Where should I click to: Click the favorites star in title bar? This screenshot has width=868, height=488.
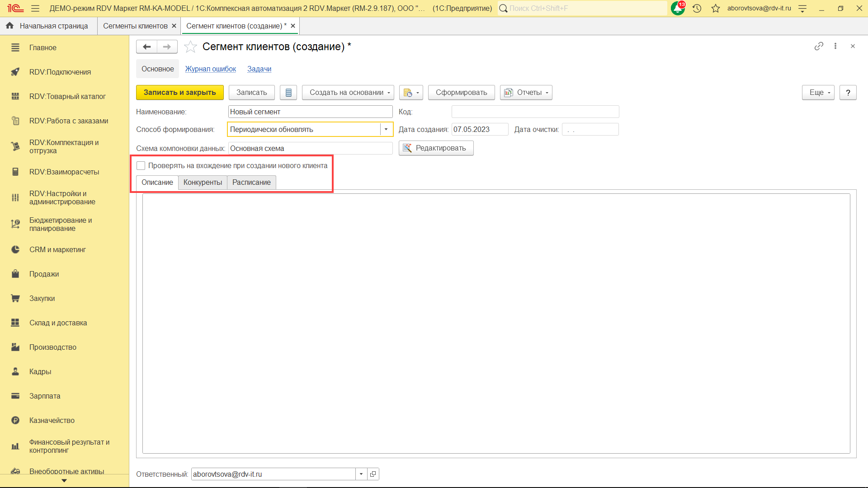tap(715, 8)
